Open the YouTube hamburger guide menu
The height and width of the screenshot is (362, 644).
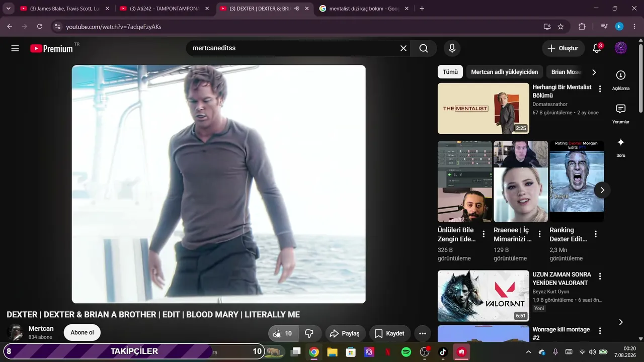[15, 48]
